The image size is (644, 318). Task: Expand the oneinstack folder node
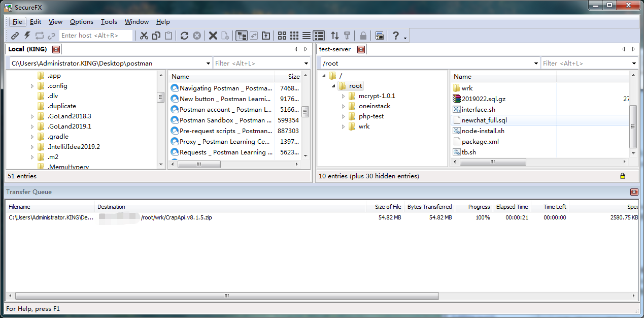click(x=344, y=106)
